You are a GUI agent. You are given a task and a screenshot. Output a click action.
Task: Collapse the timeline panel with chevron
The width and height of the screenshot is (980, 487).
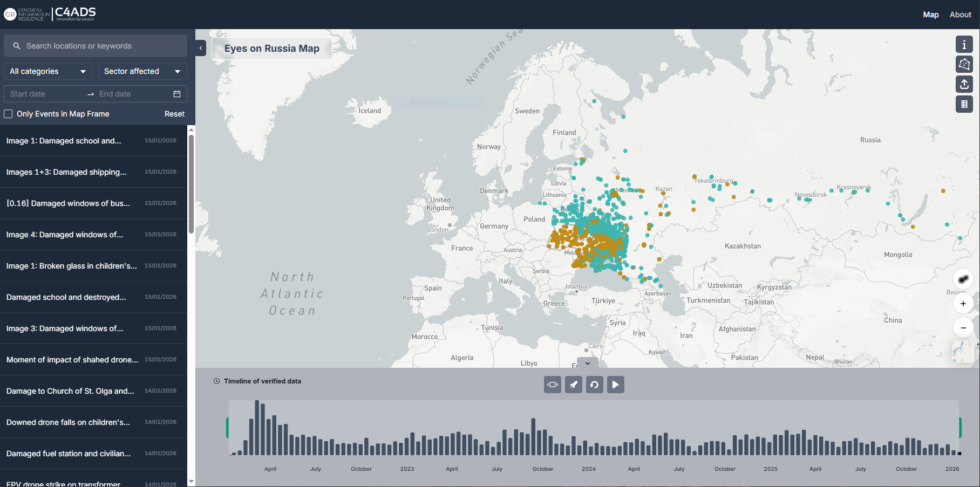click(x=587, y=363)
